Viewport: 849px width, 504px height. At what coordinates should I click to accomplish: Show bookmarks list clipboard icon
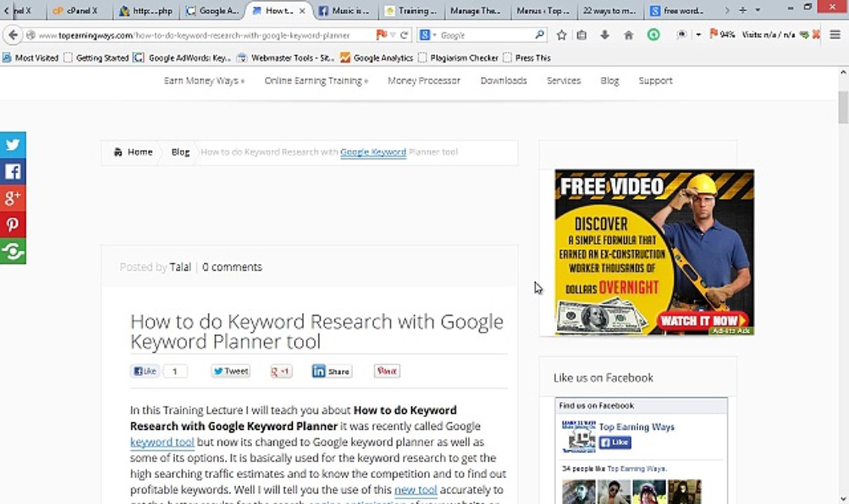(581, 35)
